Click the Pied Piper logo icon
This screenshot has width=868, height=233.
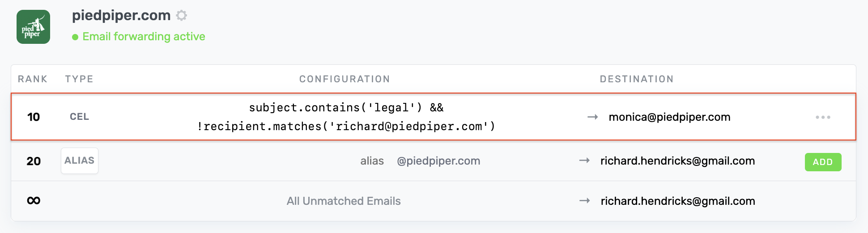pyautogui.click(x=33, y=27)
